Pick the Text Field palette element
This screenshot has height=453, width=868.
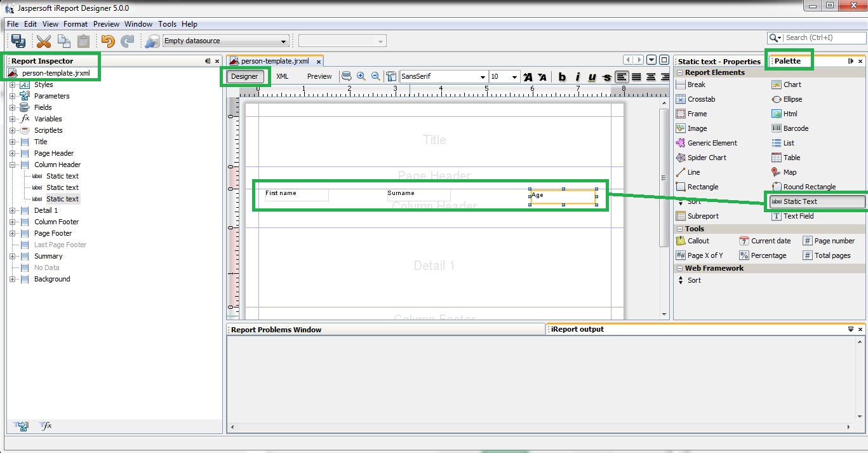tap(792, 216)
